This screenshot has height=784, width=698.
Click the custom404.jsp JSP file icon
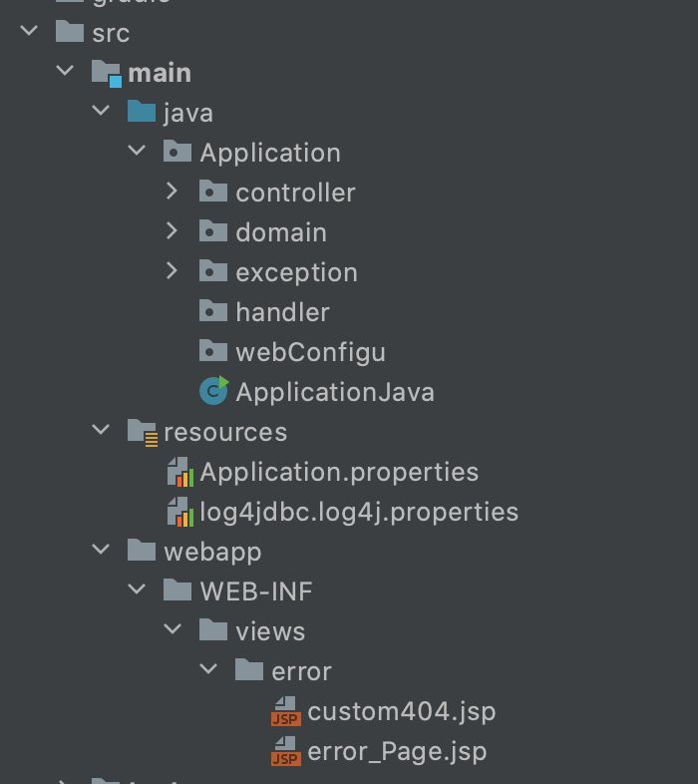click(x=286, y=711)
